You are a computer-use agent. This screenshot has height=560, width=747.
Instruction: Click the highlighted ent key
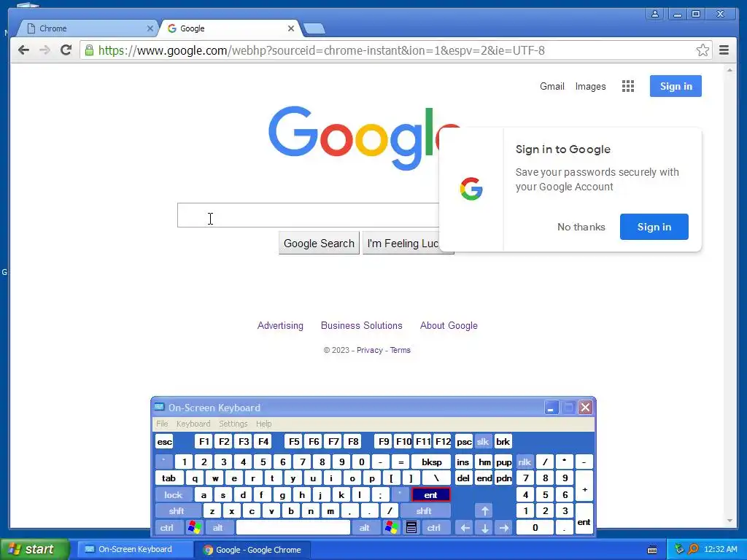click(x=430, y=495)
